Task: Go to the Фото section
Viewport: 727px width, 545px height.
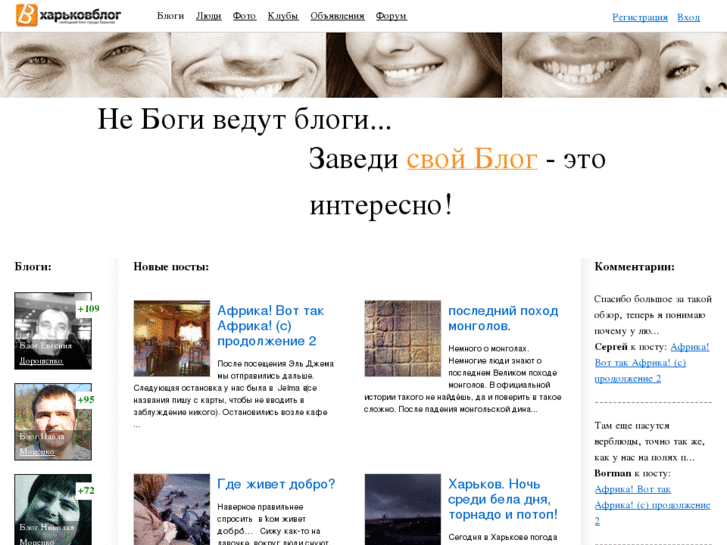Action: [244, 16]
